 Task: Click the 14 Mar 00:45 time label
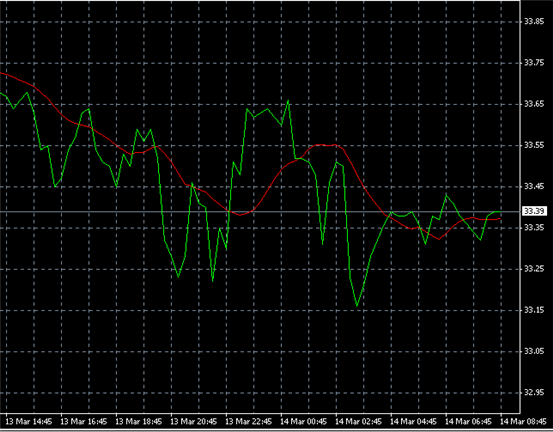point(304,422)
